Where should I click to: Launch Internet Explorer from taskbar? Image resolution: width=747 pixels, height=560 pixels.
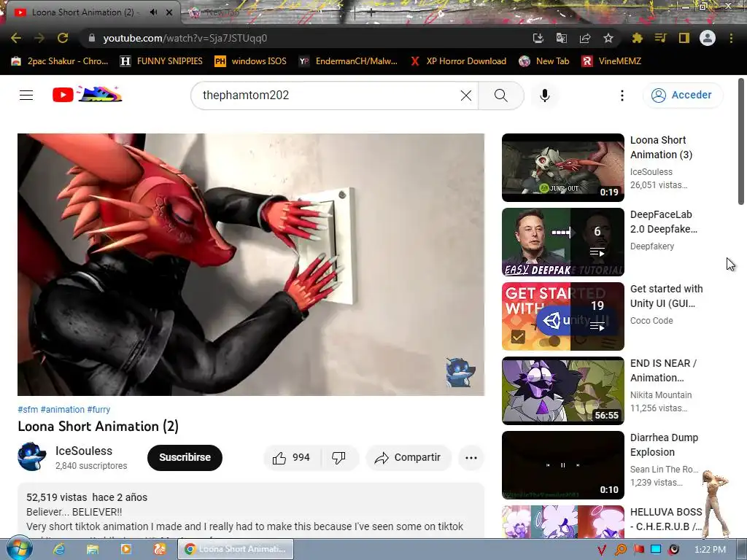click(x=58, y=550)
